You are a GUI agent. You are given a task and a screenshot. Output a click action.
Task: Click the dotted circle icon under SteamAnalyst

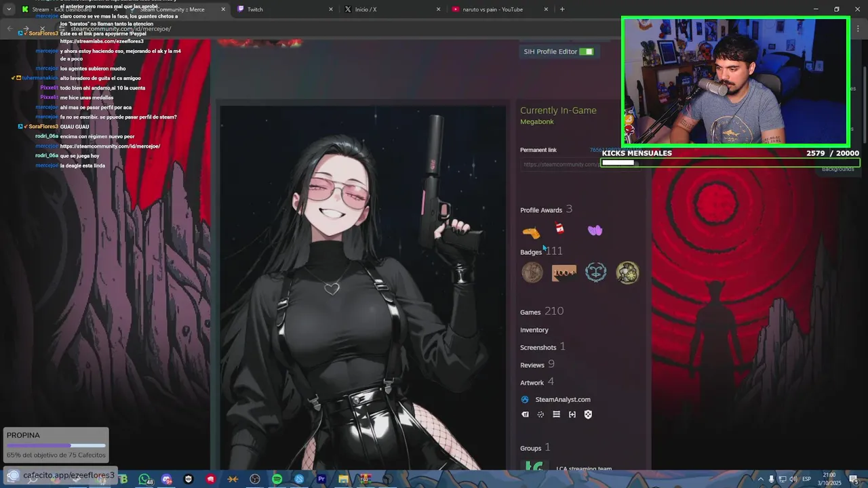click(540, 414)
